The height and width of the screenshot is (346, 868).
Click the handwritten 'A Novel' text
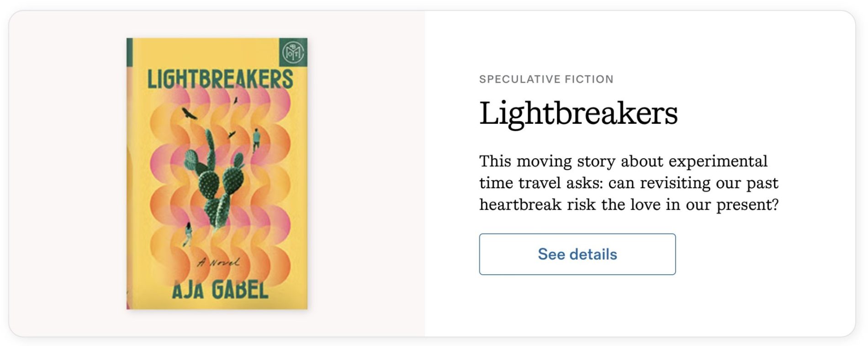pyautogui.click(x=218, y=262)
